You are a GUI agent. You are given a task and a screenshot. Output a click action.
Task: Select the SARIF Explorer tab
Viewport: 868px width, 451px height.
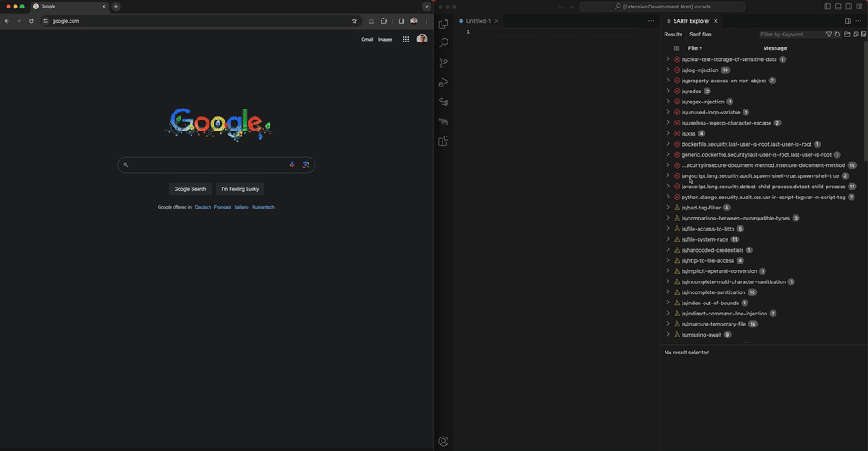point(692,21)
